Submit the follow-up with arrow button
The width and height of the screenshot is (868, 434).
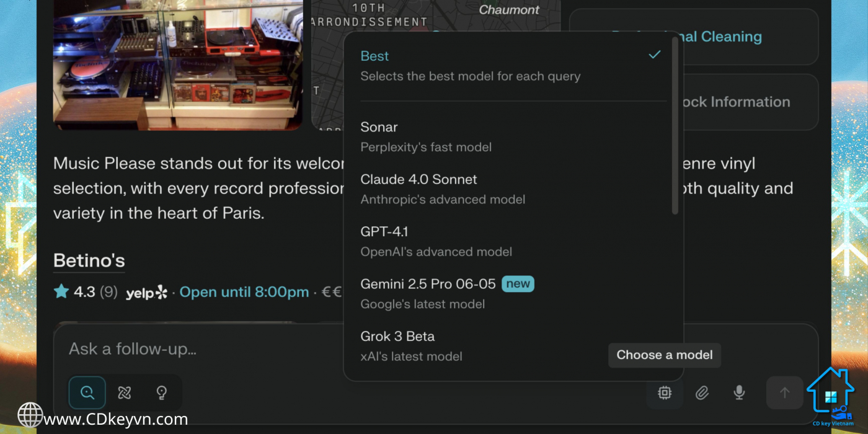[x=785, y=392]
